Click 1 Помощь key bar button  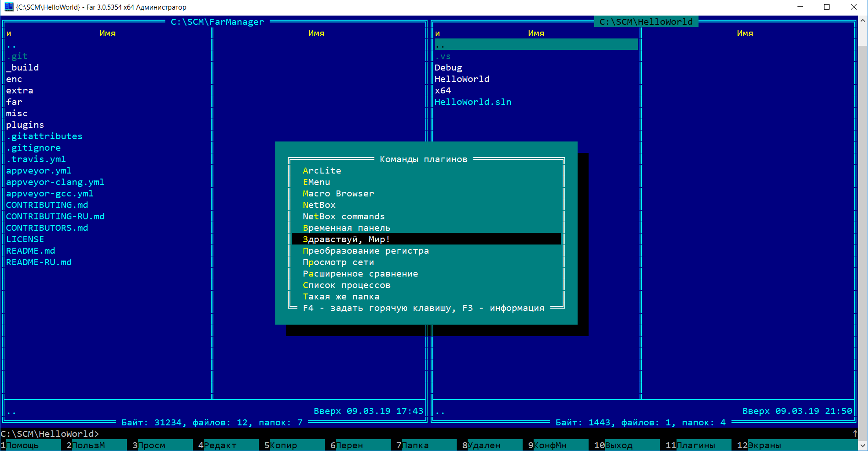click(x=30, y=445)
